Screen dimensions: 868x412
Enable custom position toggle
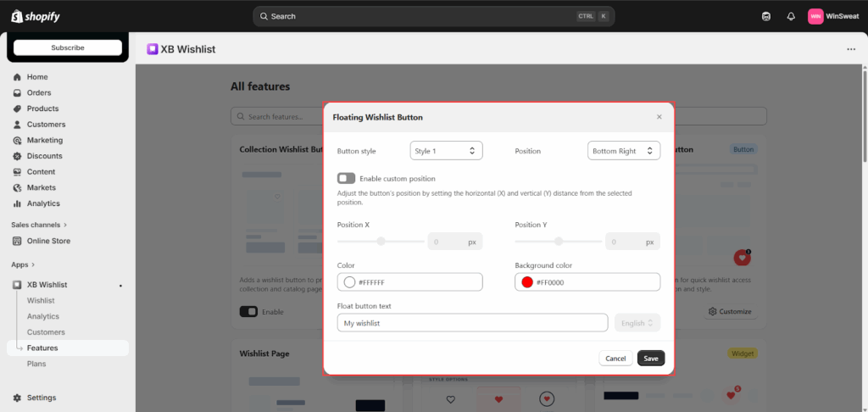[x=346, y=179]
